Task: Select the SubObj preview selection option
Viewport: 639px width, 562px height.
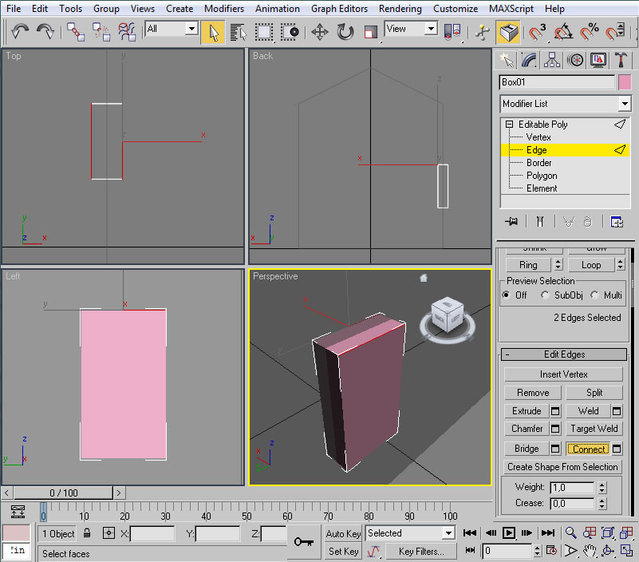Action: pos(546,295)
